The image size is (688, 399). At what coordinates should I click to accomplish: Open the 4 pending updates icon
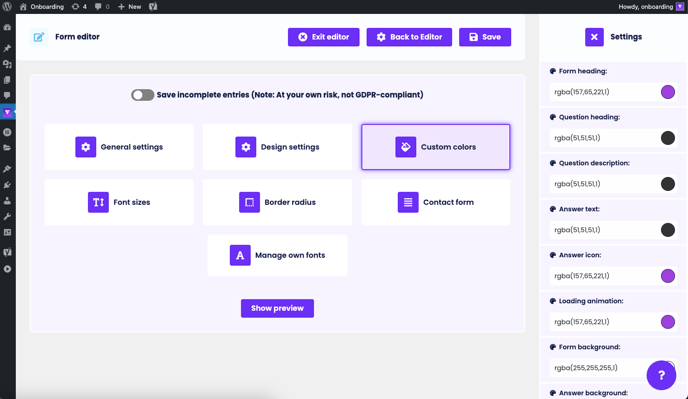(79, 7)
